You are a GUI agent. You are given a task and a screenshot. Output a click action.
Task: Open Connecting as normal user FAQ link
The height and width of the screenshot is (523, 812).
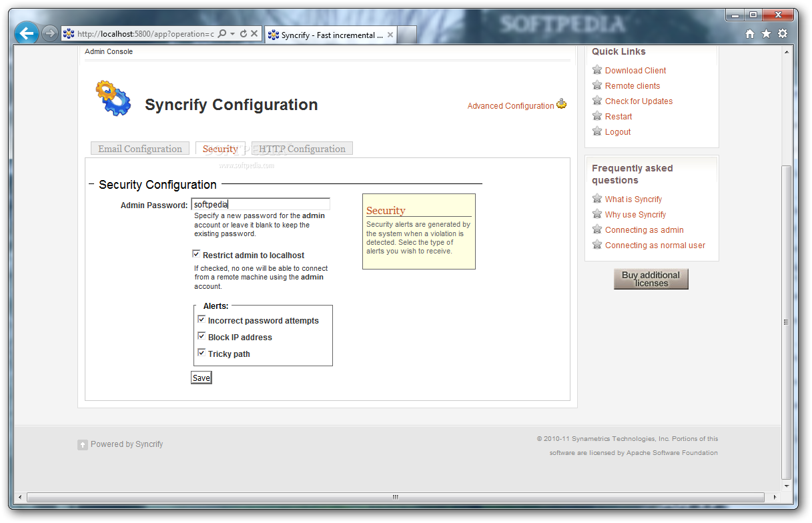tap(655, 245)
